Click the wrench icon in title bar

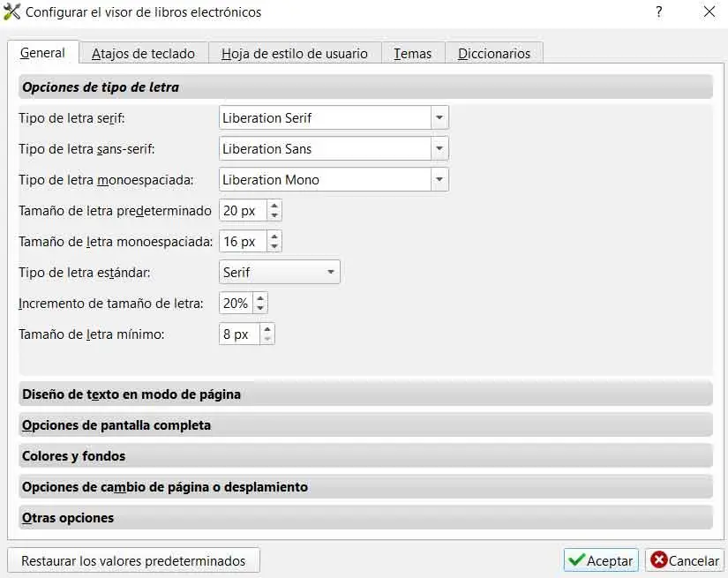click(12, 12)
